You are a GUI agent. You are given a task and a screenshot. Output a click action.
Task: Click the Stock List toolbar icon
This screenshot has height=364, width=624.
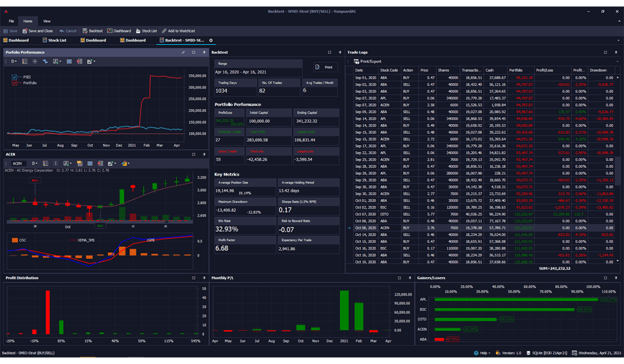pyautogui.click(x=138, y=31)
